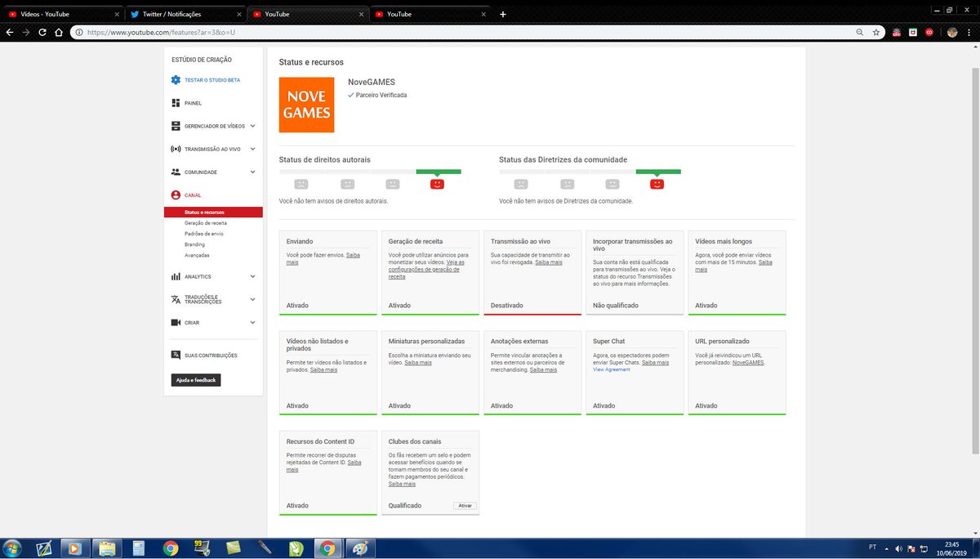
Task: Click the volume icon in system tray
Action: pyautogui.click(x=898, y=548)
